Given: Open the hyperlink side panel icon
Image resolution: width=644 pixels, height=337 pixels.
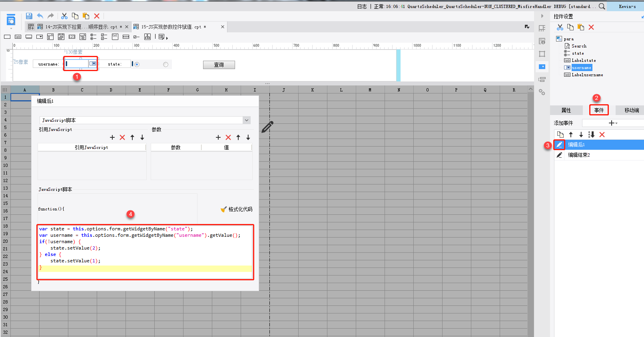Looking at the screenshot, I should point(542,92).
